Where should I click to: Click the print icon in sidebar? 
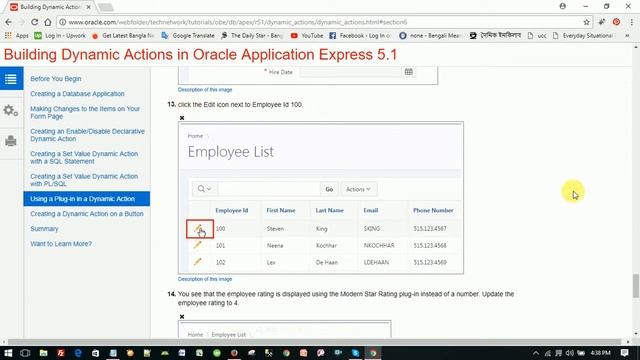point(11,141)
